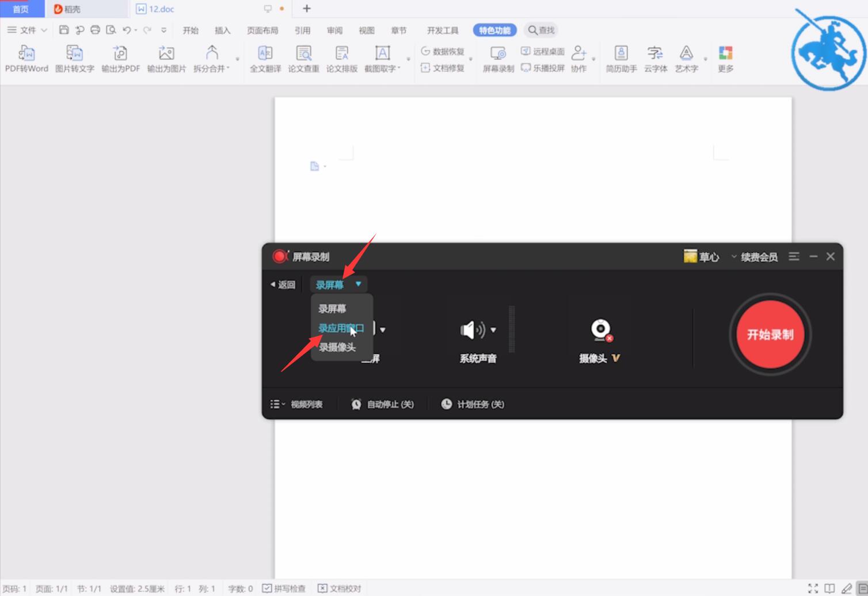The height and width of the screenshot is (596, 868).
Task: Switch to the 开发工具 ribbon tab
Action: 443,31
